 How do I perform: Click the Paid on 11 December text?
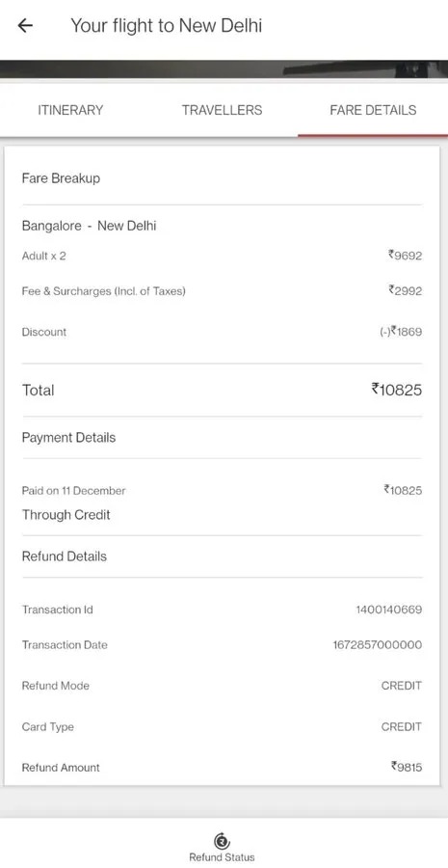coord(73,491)
